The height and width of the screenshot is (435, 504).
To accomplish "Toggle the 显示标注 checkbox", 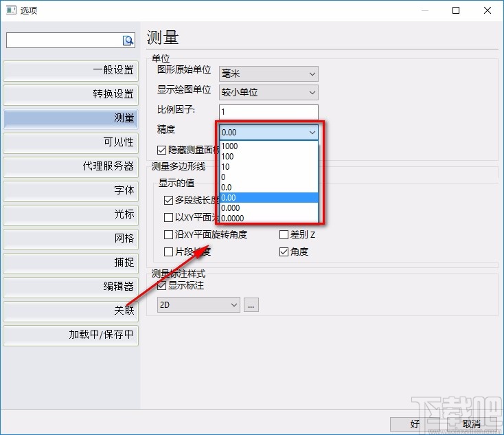I will [162, 285].
